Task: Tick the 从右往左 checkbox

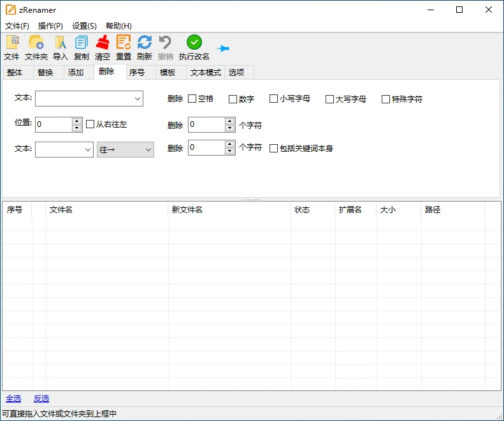Action: click(90, 124)
